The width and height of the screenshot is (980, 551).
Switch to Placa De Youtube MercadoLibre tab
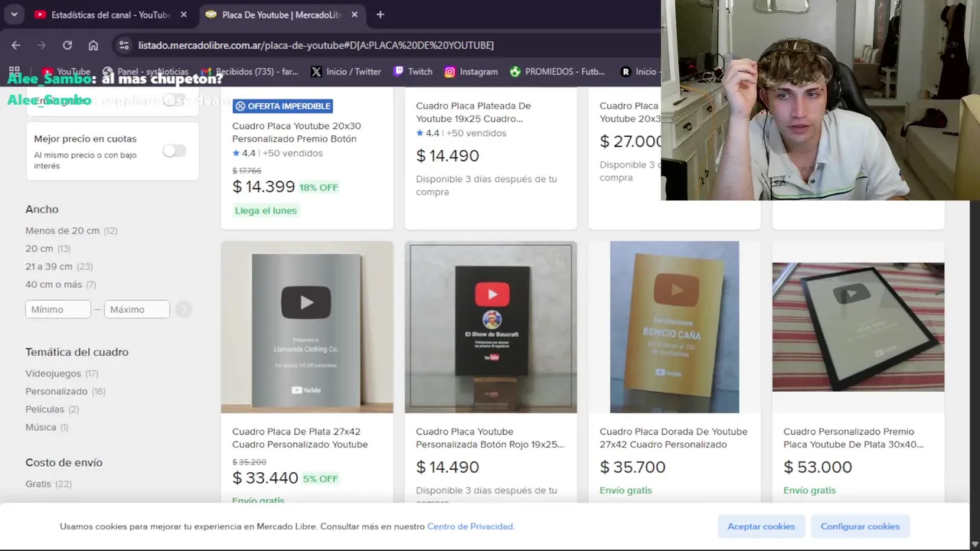pos(282,15)
